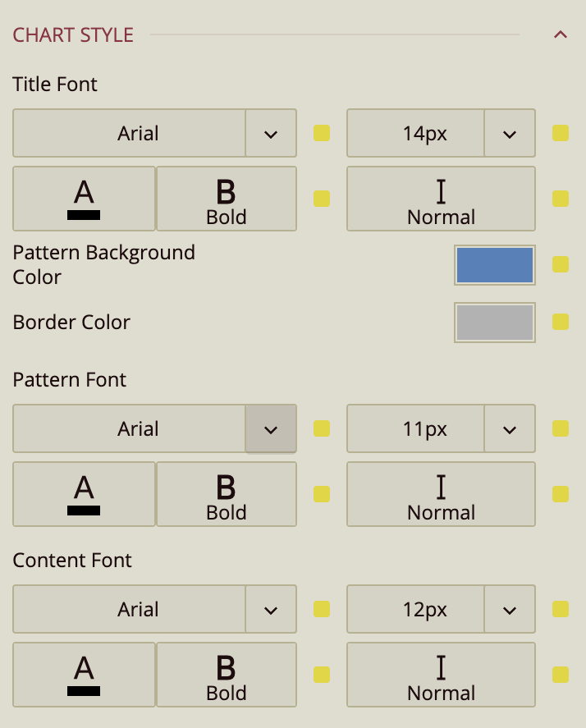Open Content Font family dropdown arrow
586x728 pixels.
tap(271, 609)
